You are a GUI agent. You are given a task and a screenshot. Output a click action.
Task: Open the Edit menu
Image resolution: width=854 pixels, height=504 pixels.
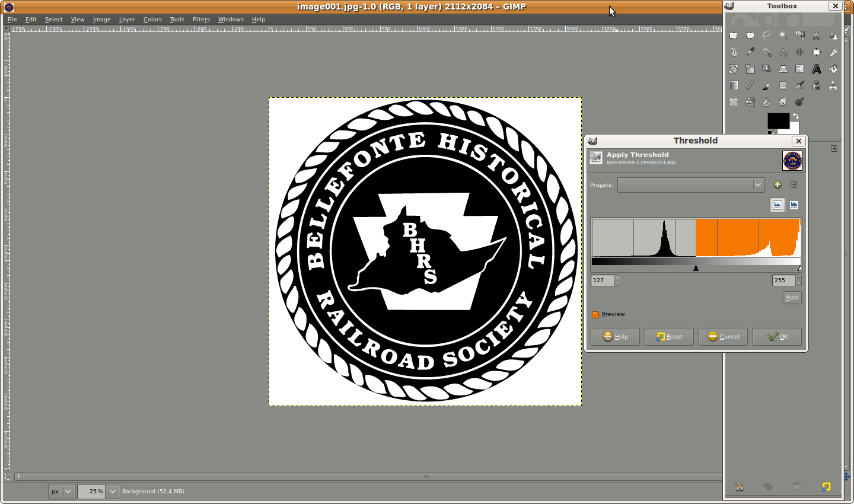(x=31, y=20)
